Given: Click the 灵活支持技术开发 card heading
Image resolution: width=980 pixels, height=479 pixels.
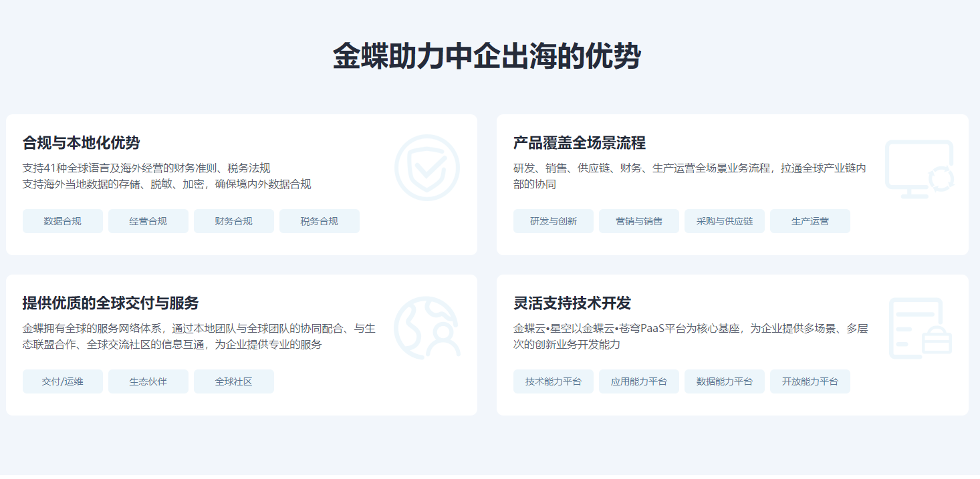Looking at the screenshot, I should [x=572, y=303].
